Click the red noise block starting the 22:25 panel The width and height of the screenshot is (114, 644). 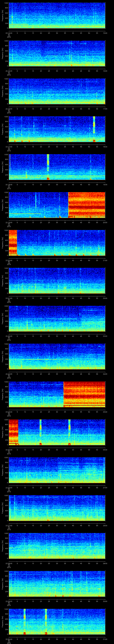[x=14, y=432]
